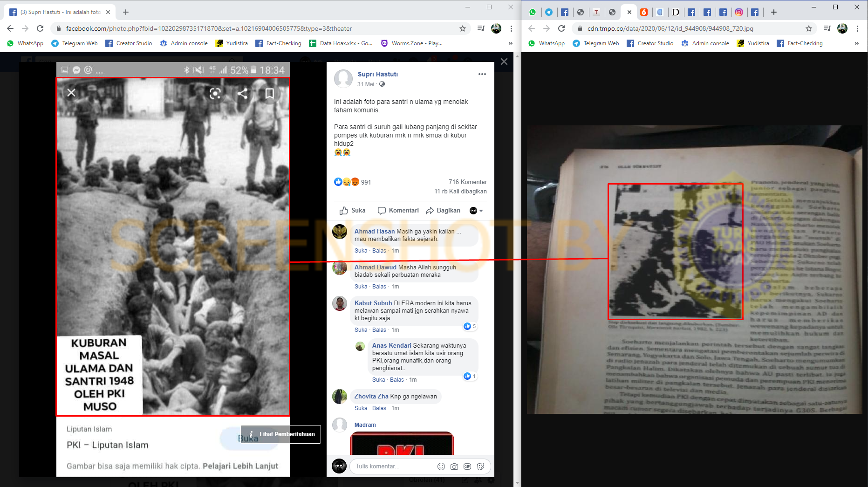Click Suka under Kabut Subuh's comment
868x487 pixels.
tap(361, 330)
